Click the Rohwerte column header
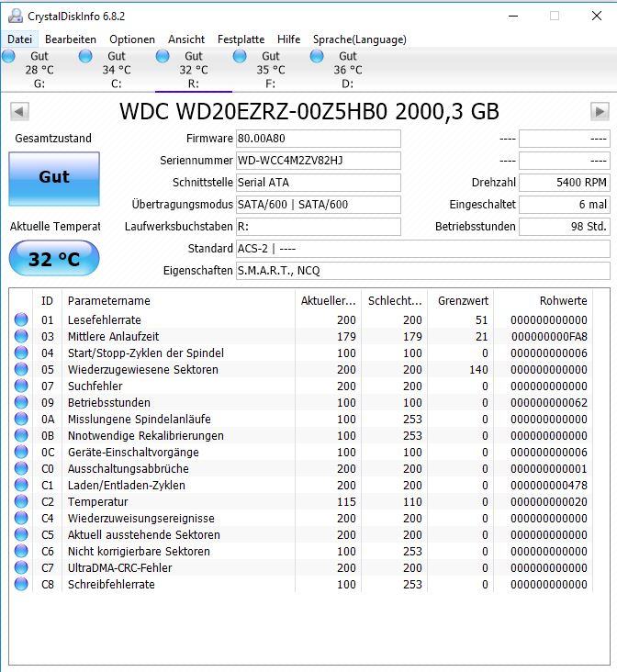 (x=544, y=301)
